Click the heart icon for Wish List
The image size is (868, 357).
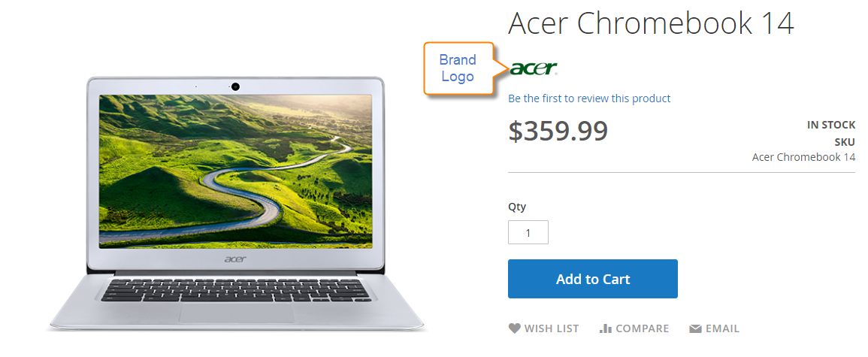point(514,328)
